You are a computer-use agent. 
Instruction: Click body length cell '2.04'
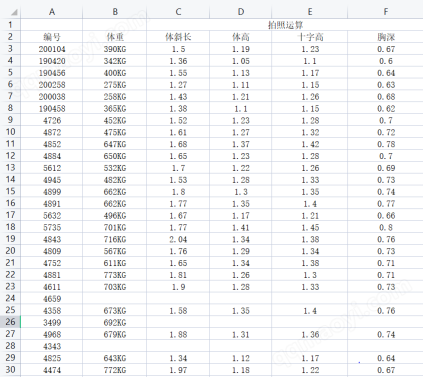pos(178,239)
